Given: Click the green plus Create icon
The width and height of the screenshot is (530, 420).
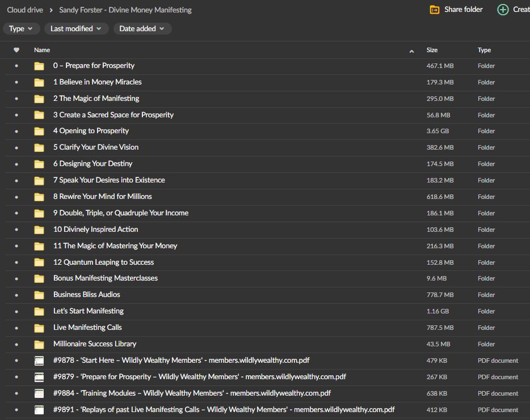Looking at the screenshot, I should pyautogui.click(x=503, y=10).
